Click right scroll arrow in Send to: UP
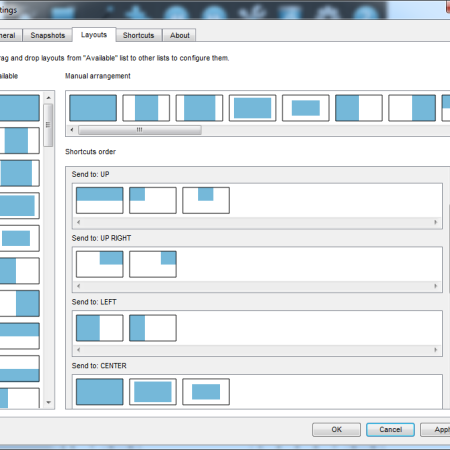450x450 pixels. pos(435,222)
